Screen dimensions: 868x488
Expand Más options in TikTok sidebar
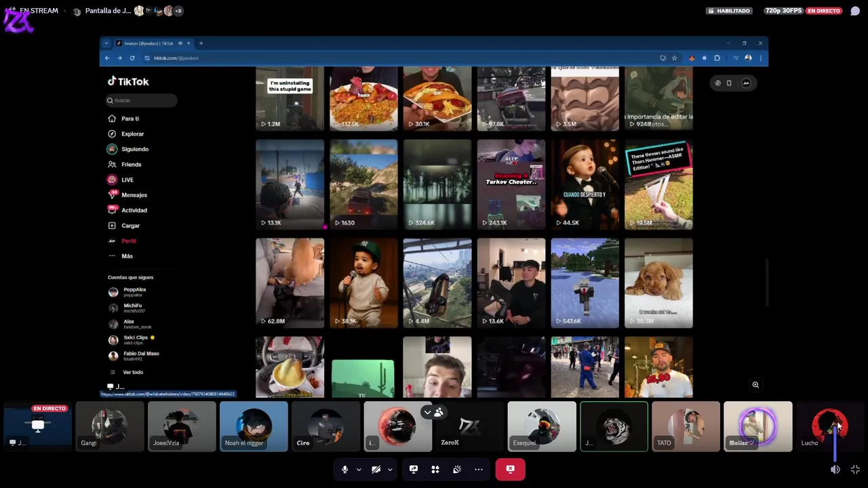pos(121,256)
